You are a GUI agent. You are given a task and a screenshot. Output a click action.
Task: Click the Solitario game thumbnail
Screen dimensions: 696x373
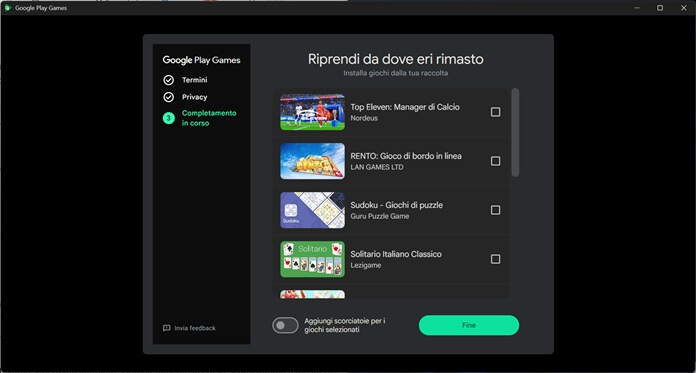coord(312,259)
